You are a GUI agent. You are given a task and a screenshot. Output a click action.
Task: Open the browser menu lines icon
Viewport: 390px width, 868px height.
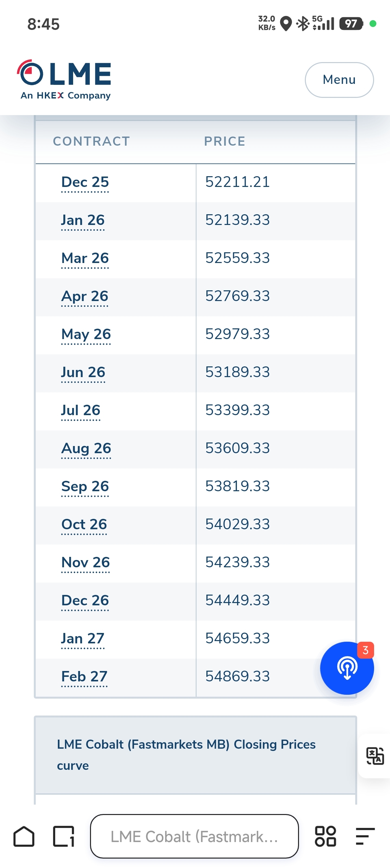(x=365, y=836)
